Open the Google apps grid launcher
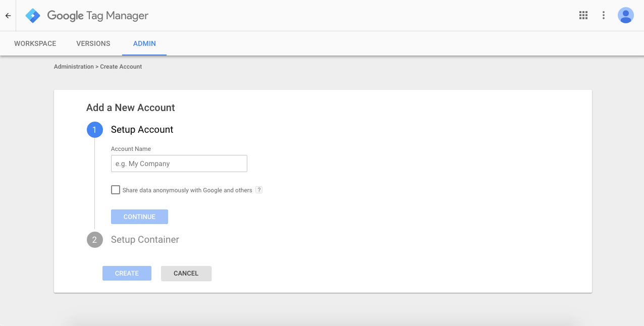Image resolution: width=644 pixels, height=326 pixels. (583, 15)
